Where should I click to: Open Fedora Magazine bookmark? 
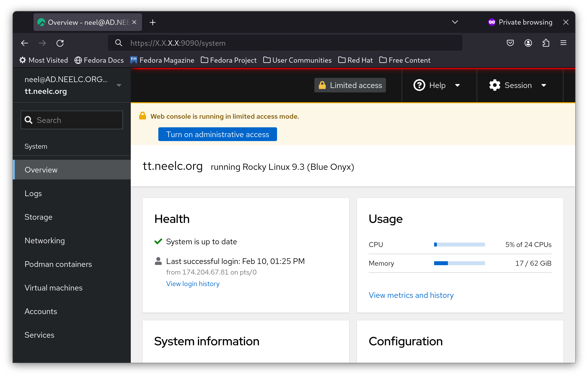click(x=162, y=60)
